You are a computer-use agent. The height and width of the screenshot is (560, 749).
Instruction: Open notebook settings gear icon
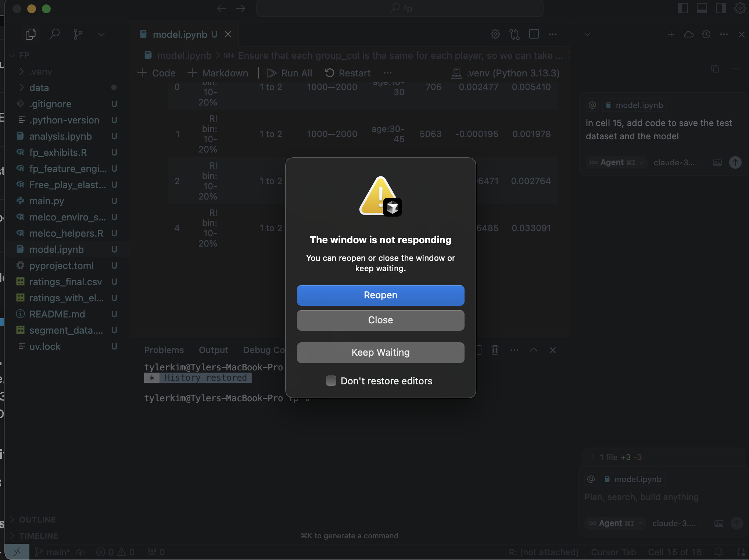495,34
